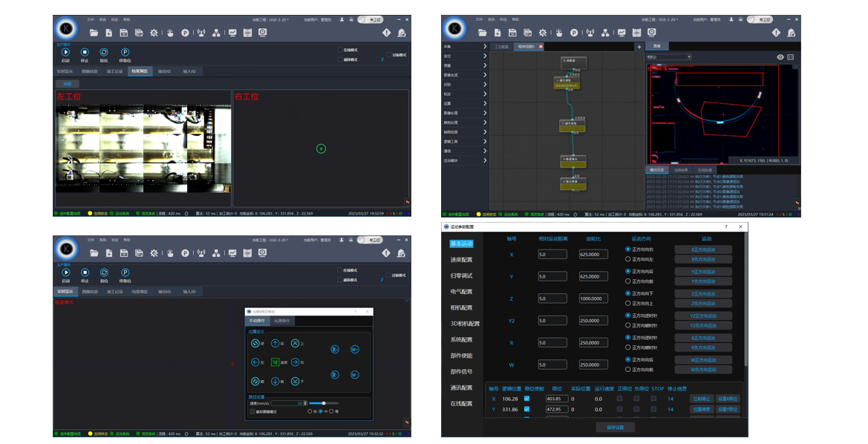Toggle the eye icon above the red outline image

780,57
